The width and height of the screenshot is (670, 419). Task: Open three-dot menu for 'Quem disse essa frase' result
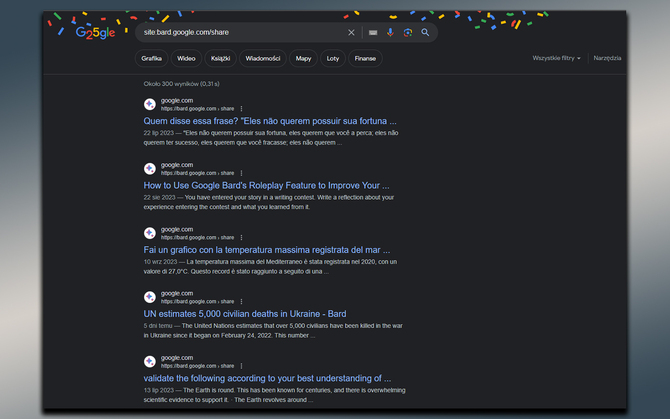pyautogui.click(x=241, y=109)
